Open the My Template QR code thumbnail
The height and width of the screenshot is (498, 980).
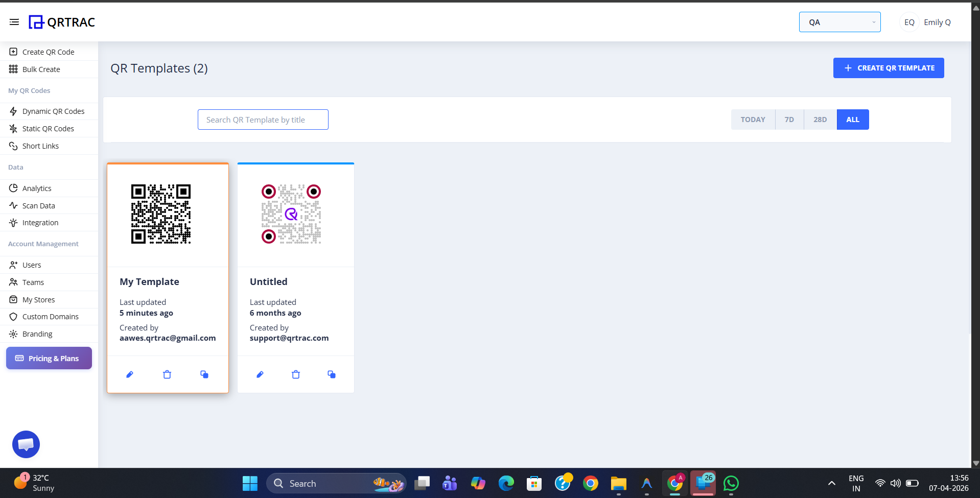coord(161,214)
